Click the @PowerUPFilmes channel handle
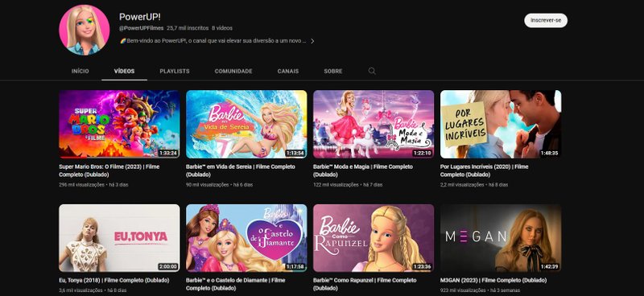This screenshot has width=644, height=296. [x=142, y=28]
